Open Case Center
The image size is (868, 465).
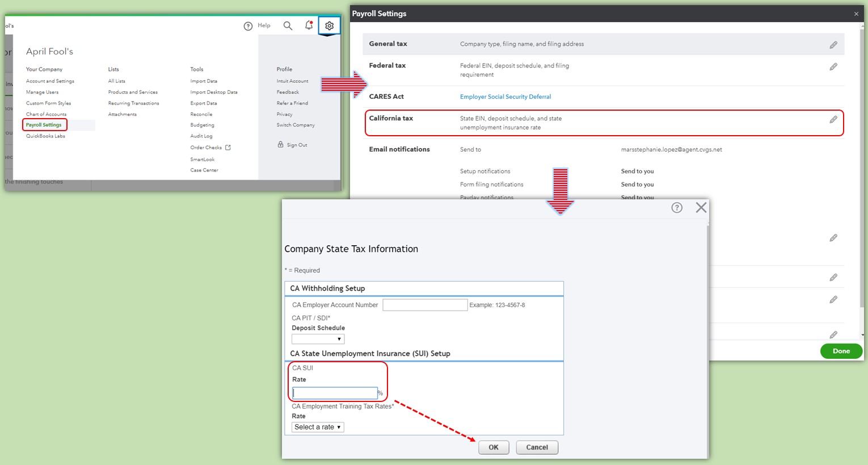(204, 170)
